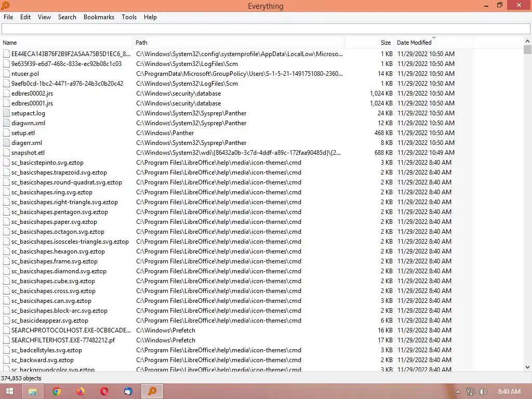The width and height of the screenshot is (532, 399).
Task: Select sc_basicshapes.can.svg.eztop file name
Action: [x=51, y=301]
